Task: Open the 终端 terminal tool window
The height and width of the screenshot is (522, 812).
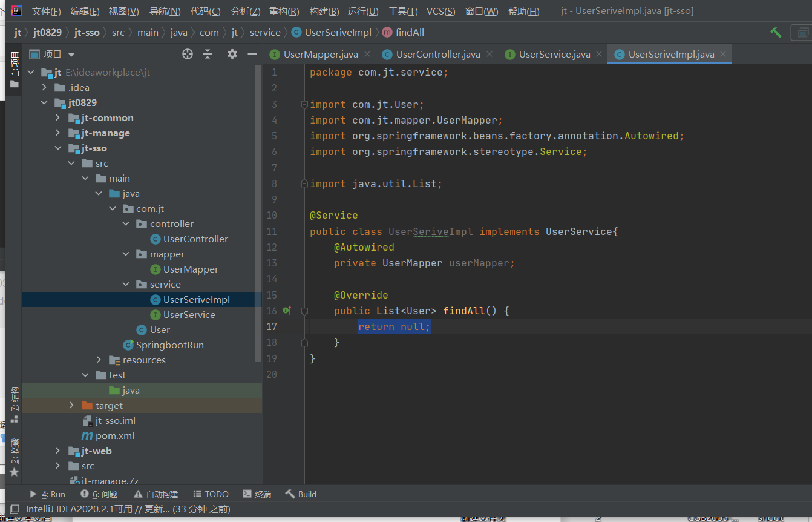Action: coord(257,494)
